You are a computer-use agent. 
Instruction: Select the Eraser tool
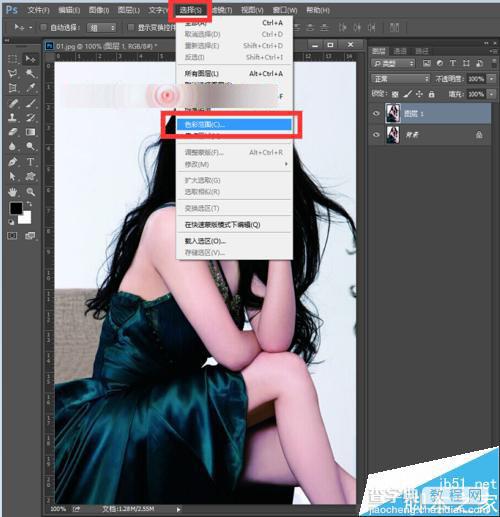[13, 132]
